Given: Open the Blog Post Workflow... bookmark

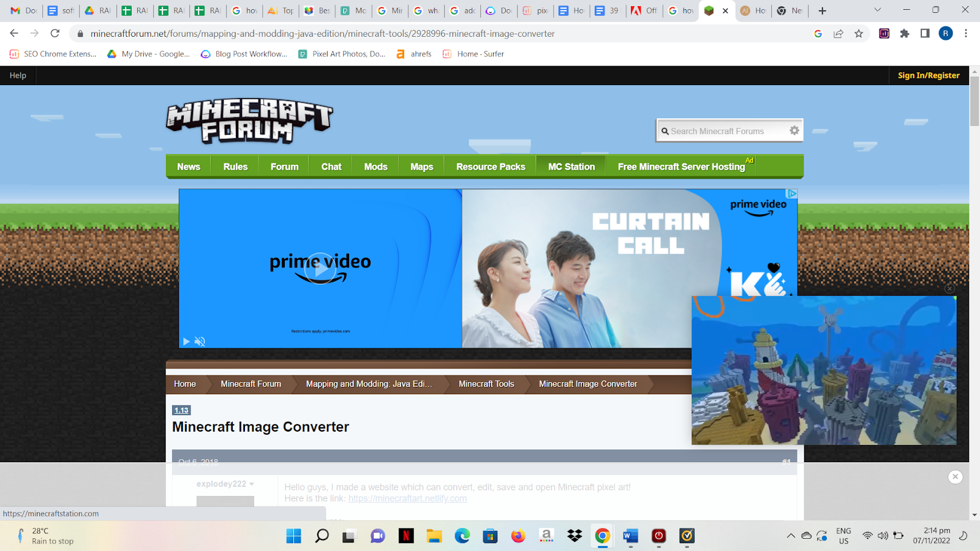Looking at the screenshot, I should [x=244, y=54].
